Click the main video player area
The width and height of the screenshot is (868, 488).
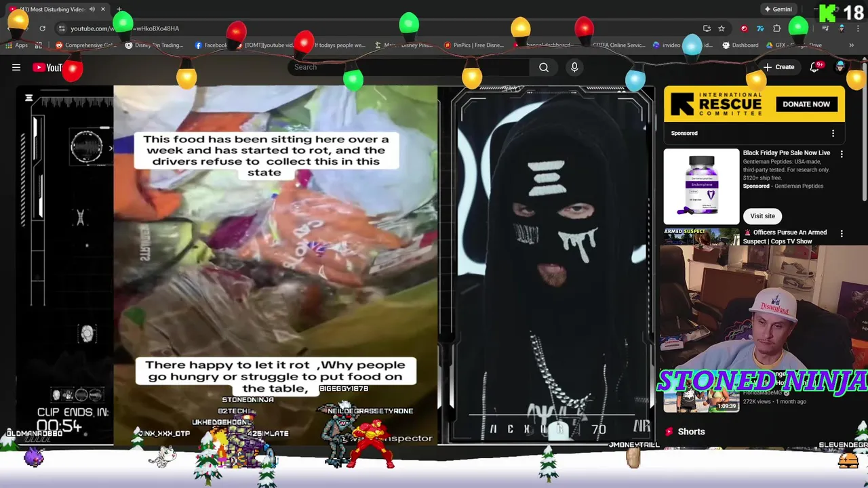[x=336, y=264]
